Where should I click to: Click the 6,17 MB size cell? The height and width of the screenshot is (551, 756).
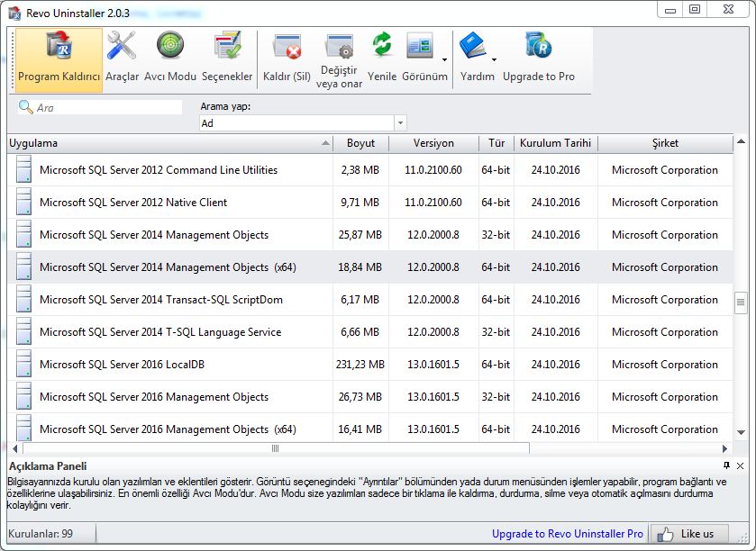click(360, 300)
